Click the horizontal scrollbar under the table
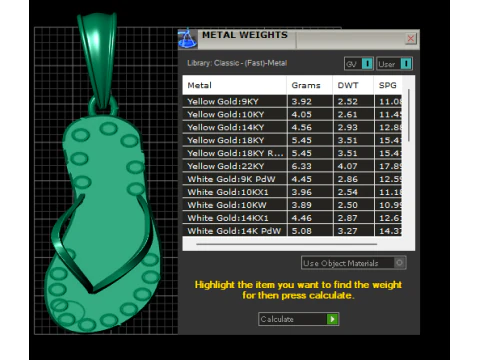This screenshot has height=360, width=480. pos(287,244)
